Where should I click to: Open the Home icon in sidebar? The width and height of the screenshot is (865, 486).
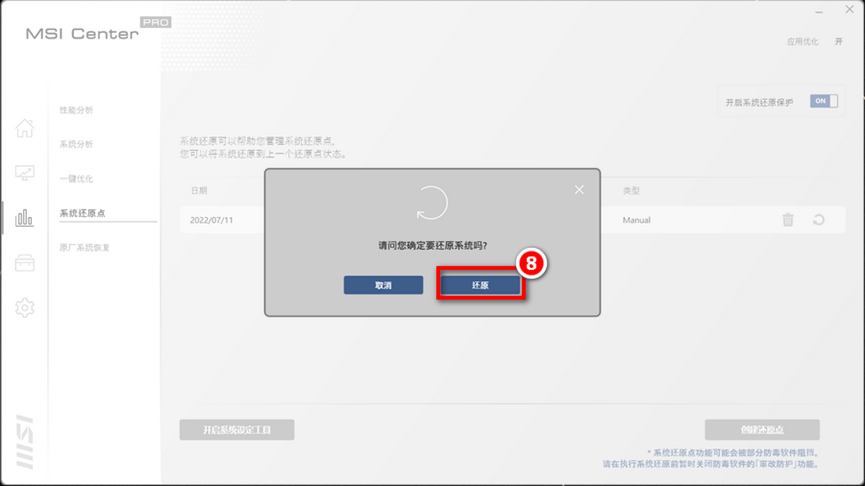[25, 128]
